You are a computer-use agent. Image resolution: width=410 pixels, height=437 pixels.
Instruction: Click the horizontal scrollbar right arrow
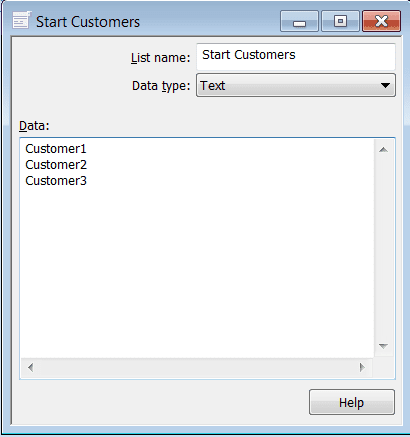[x=362, y=368]
